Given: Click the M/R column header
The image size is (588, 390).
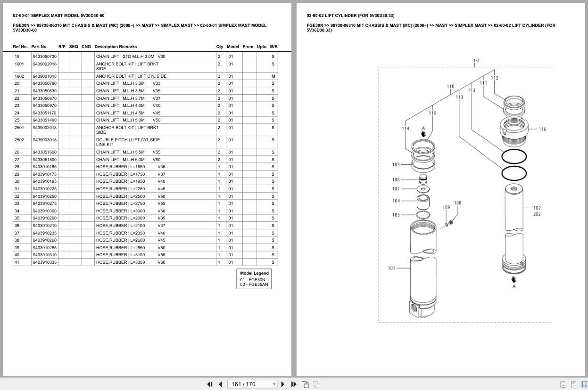Looking at the screenshot, I should (273, 47).
